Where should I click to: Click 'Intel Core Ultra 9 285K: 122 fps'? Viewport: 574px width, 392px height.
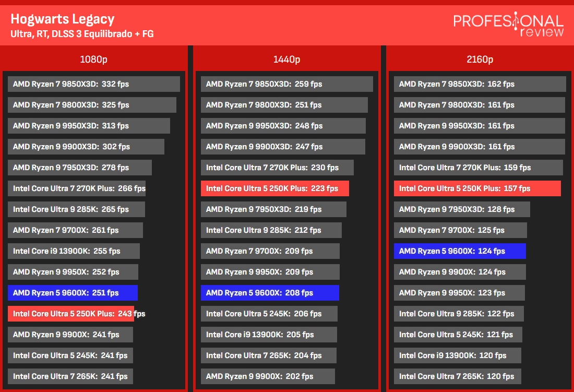click(459, 314)
